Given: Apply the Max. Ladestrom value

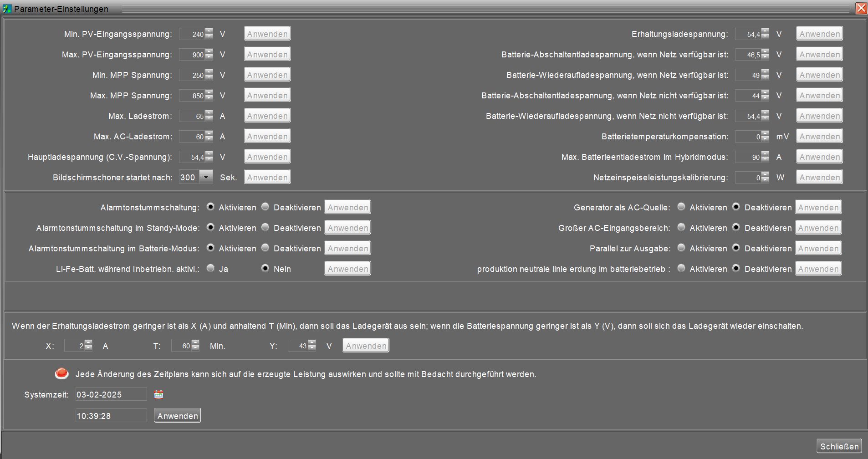Looking at the screenshot, I should point(267,116).
